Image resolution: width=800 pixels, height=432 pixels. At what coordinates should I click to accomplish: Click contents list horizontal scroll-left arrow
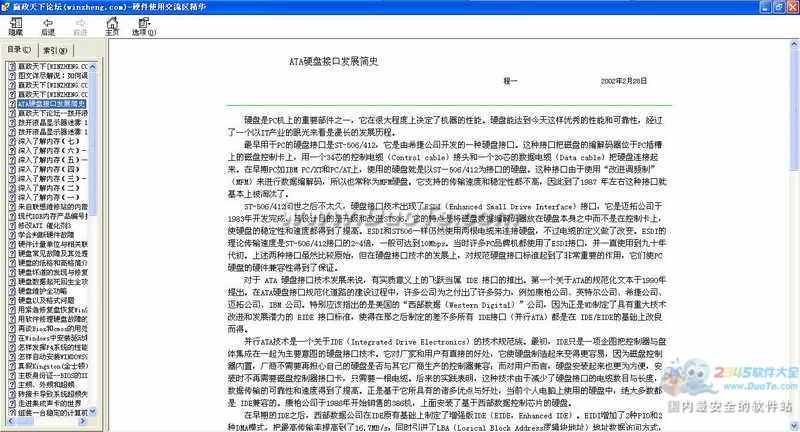pos(11,421)
